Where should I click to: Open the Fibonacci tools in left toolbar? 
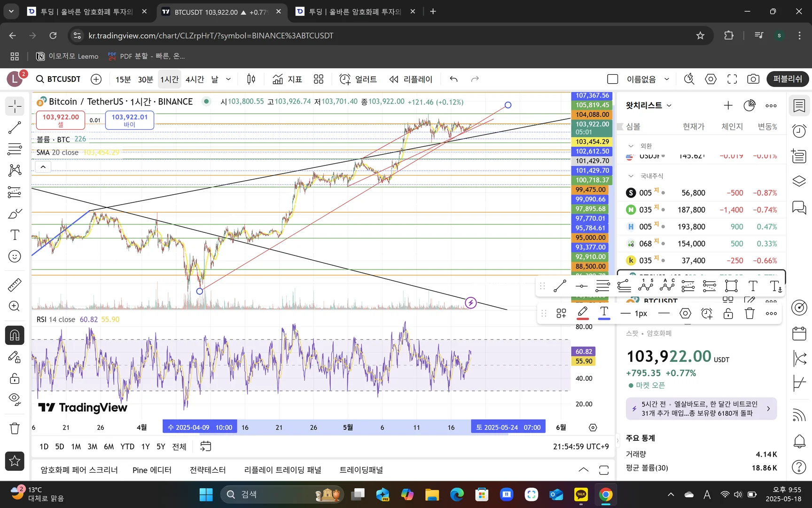click(15, 149)
